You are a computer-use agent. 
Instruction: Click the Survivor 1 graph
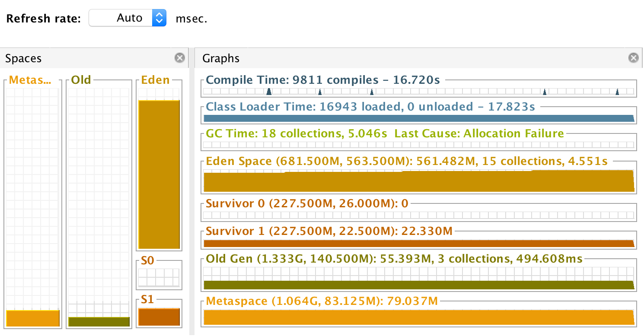(418, 243)
